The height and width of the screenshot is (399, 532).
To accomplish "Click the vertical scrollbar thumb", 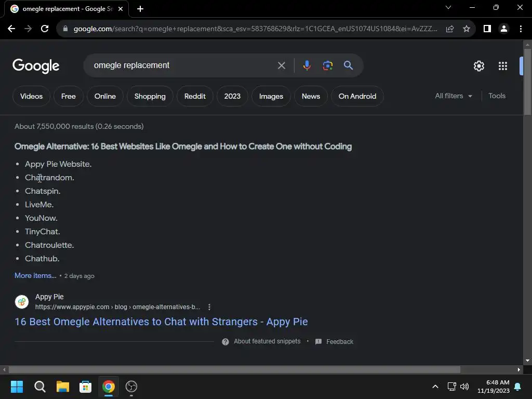I will pos(527,82).
